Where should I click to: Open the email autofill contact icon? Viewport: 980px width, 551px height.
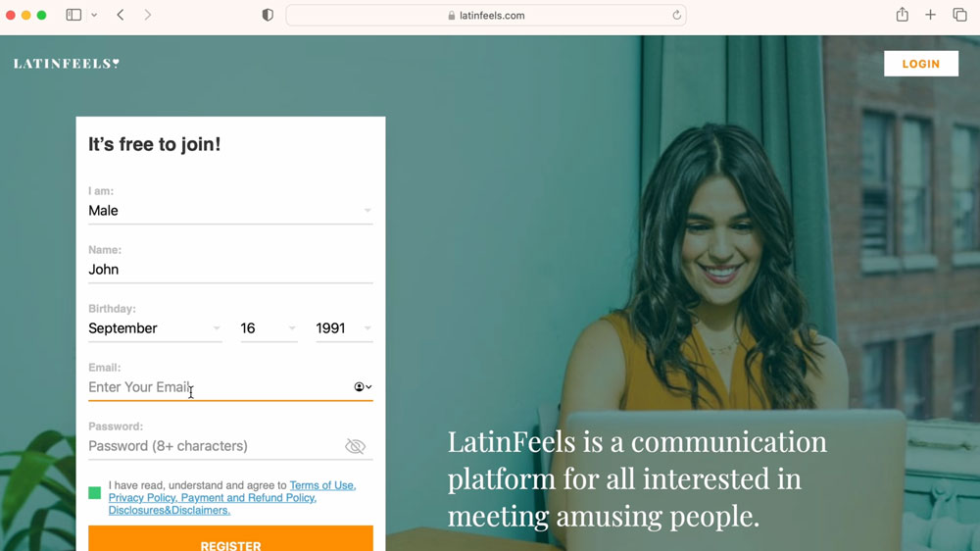[x=363, y=387]
